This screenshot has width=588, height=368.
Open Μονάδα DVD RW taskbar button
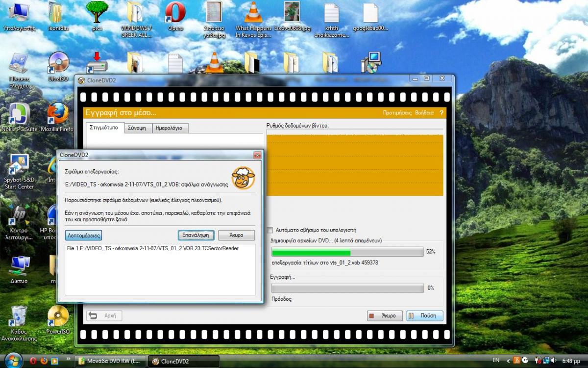point(110,361)
